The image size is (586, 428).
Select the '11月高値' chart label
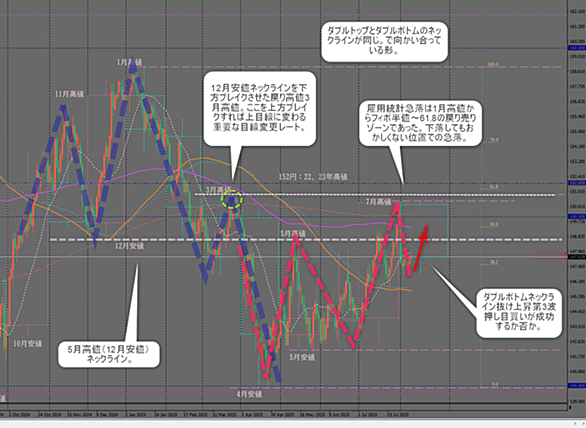tap(69, 94)
